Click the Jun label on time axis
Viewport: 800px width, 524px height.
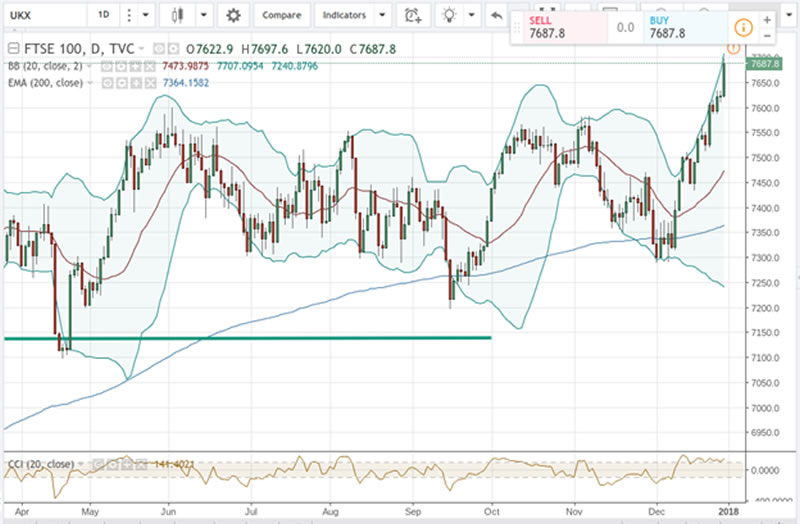pos(168,511)
